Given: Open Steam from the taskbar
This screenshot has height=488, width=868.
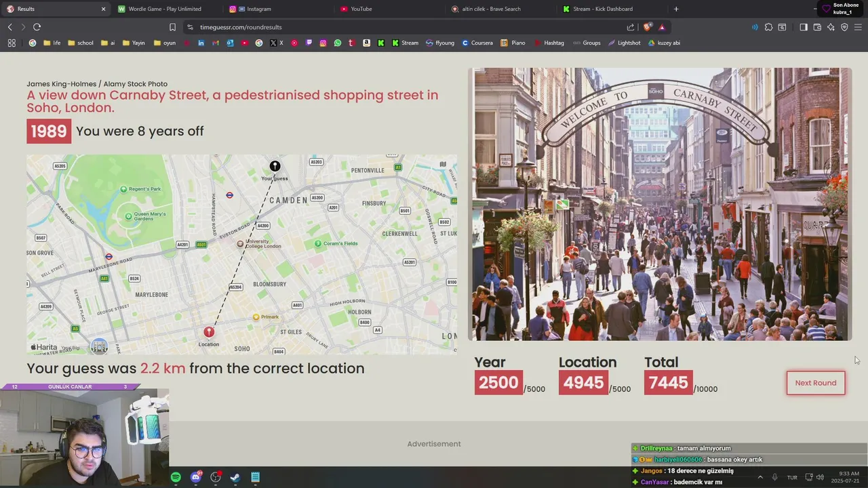Looking at the screenshot, I should point(235,477).
